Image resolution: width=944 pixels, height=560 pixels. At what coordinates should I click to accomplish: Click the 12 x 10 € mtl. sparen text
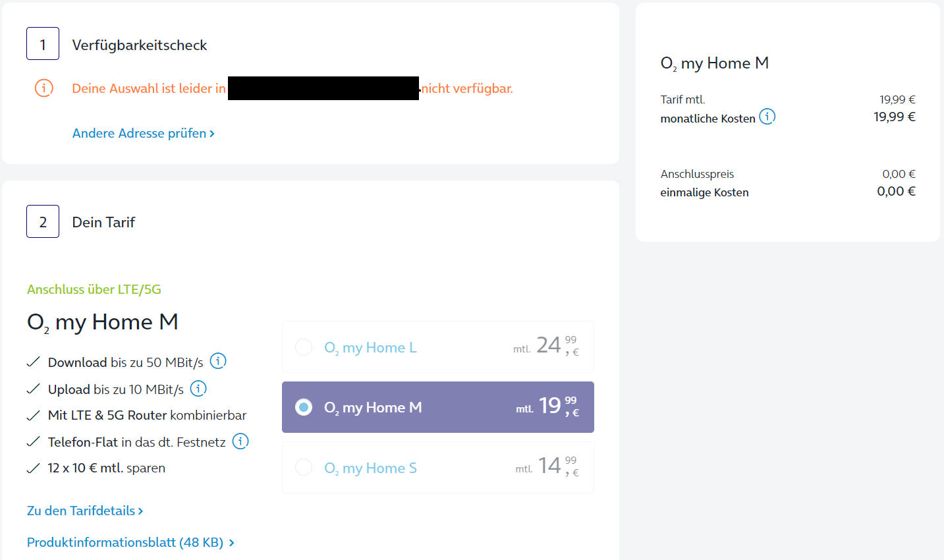[107, 468]
